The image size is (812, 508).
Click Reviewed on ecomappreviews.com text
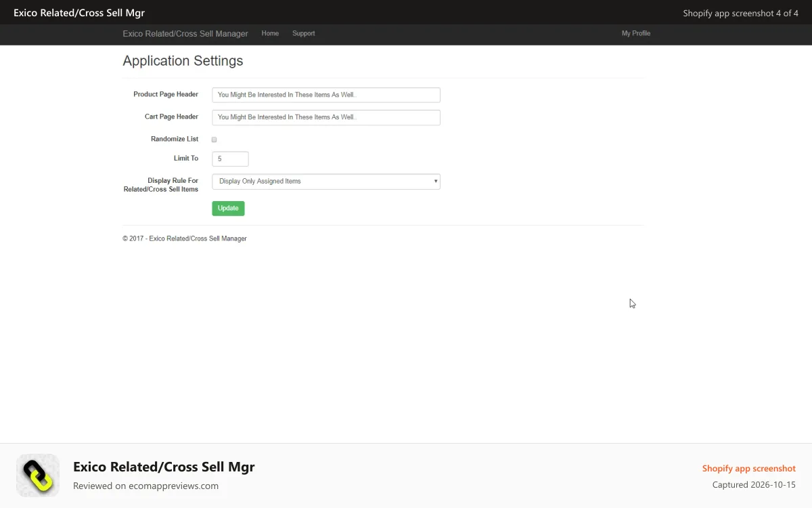tap(145, 486)
